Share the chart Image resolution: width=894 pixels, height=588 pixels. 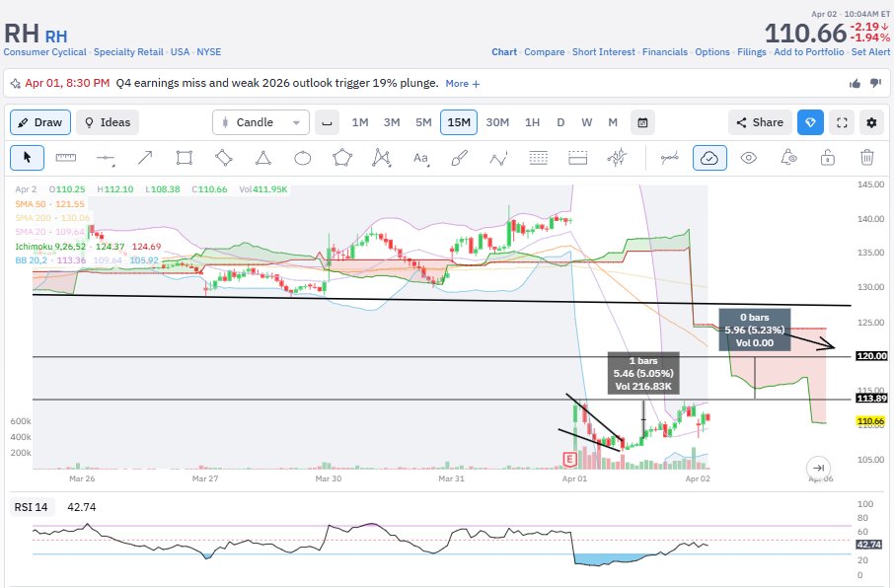[760, 122]
